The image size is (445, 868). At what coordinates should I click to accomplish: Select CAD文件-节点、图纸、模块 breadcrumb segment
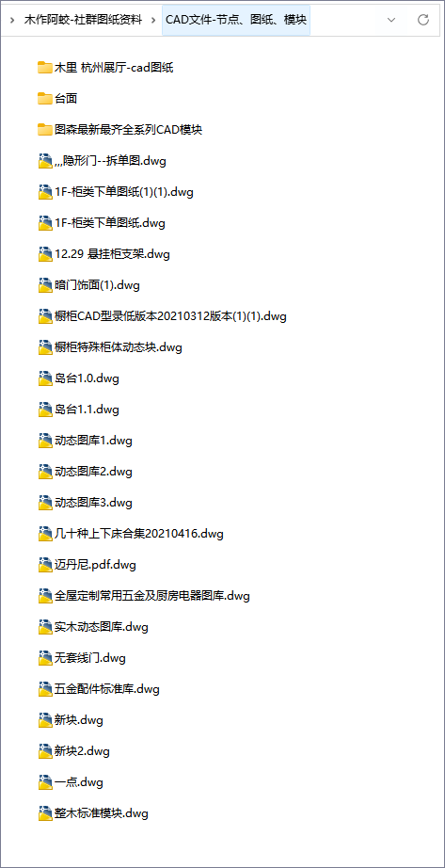coord(236,20)
